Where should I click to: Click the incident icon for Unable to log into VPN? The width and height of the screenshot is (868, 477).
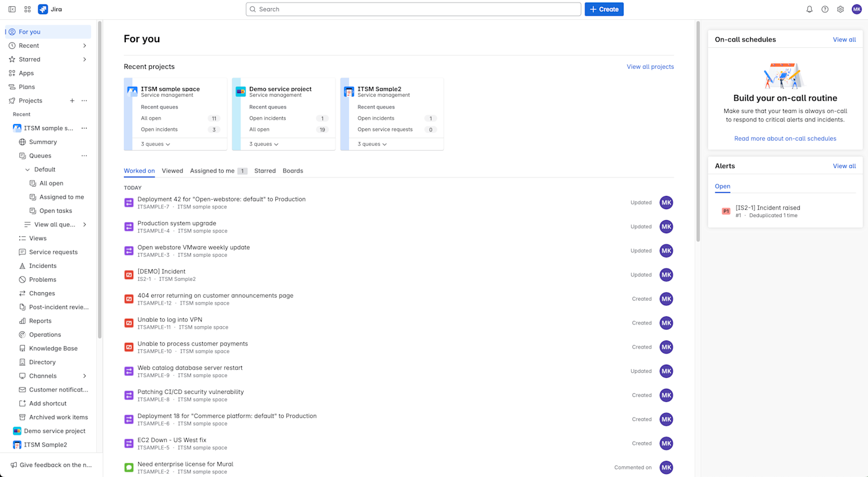pos(129,323)
